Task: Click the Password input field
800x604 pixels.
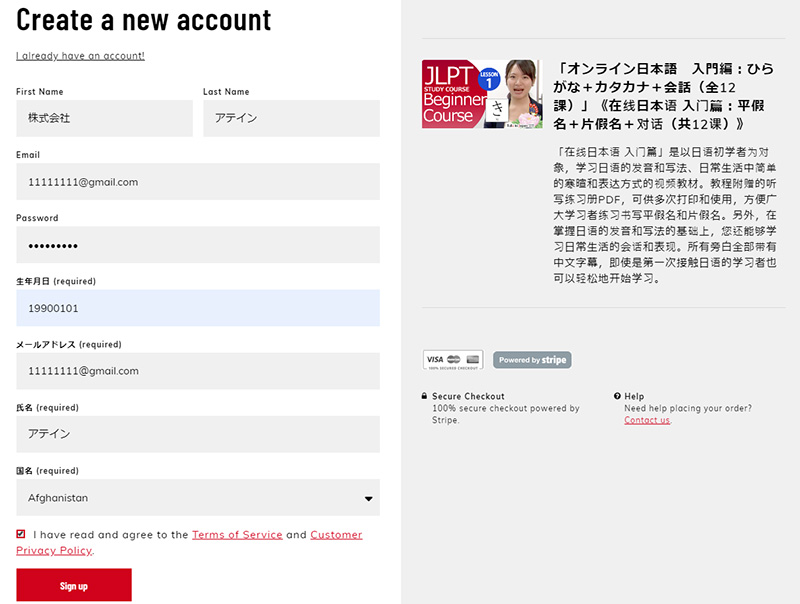Action: point(198,245)
